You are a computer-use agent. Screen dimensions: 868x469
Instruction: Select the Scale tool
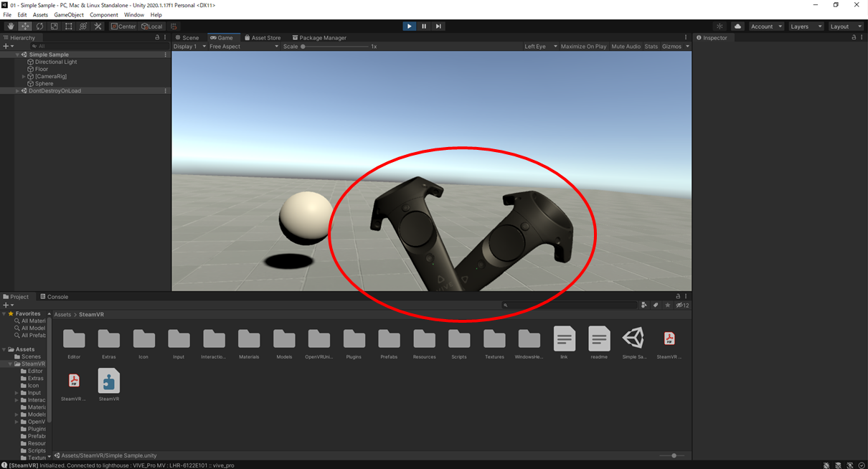[54, 25]
